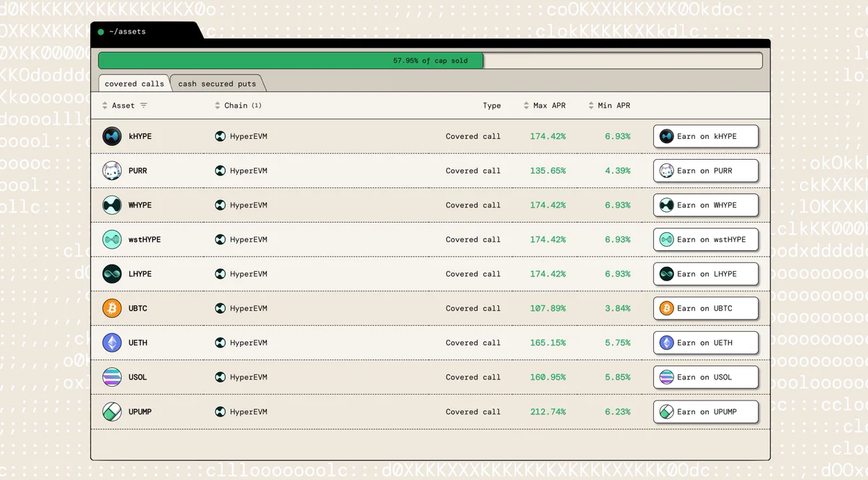Click HyperEVM chain icon in WHYPE row

click(221, 205)
